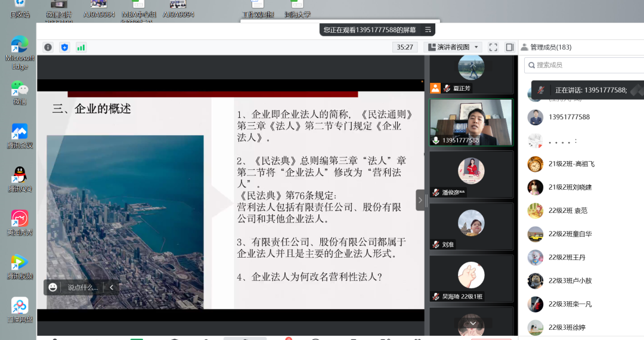Open 腾讯会议 desktop shortcut
This screenshot has width=644, height=340.
pos(20,137)
